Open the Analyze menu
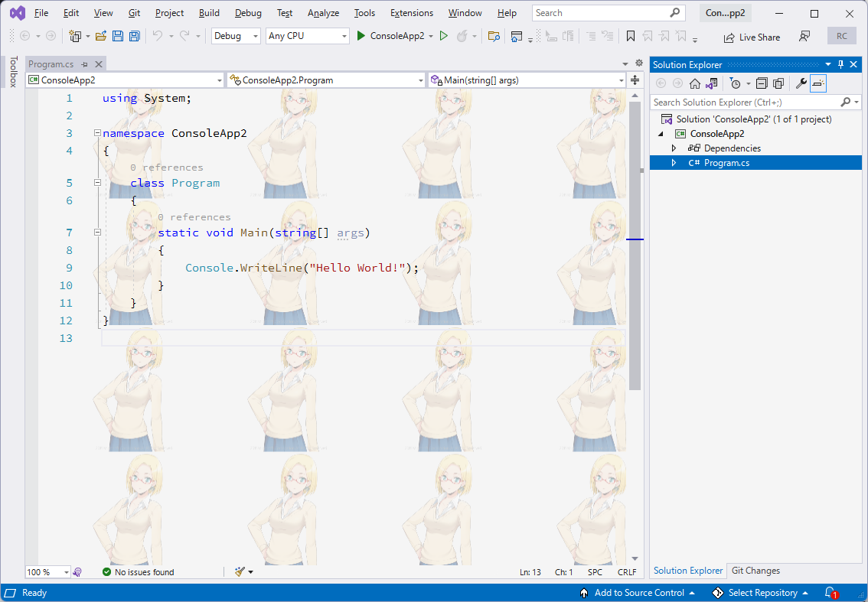The height and width of the screenshot is (602, 868). (x=323, y=13)
